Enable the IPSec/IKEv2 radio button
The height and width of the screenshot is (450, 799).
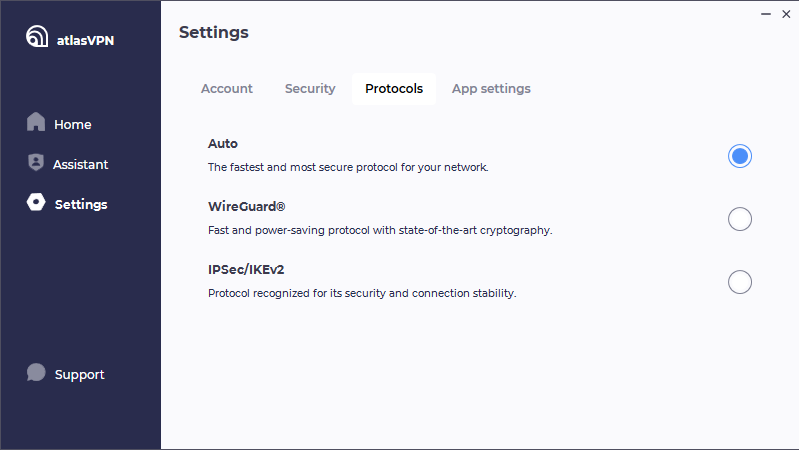point(740,282)
